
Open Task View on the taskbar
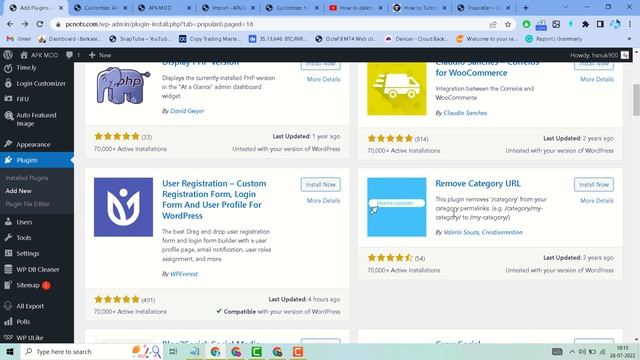tap(173, 351)
